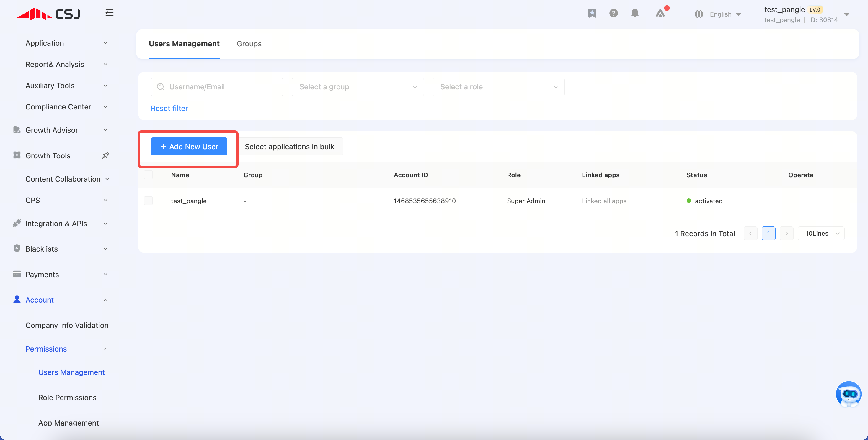This screenshot has height=440, width=868.
Task: Click the Reset filter link
Action: (x=169, y=109)
